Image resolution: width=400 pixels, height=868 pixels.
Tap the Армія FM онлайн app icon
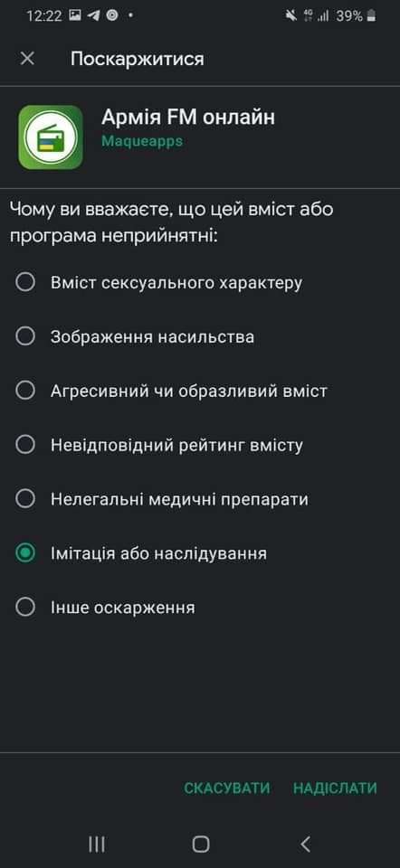point(51,137)
